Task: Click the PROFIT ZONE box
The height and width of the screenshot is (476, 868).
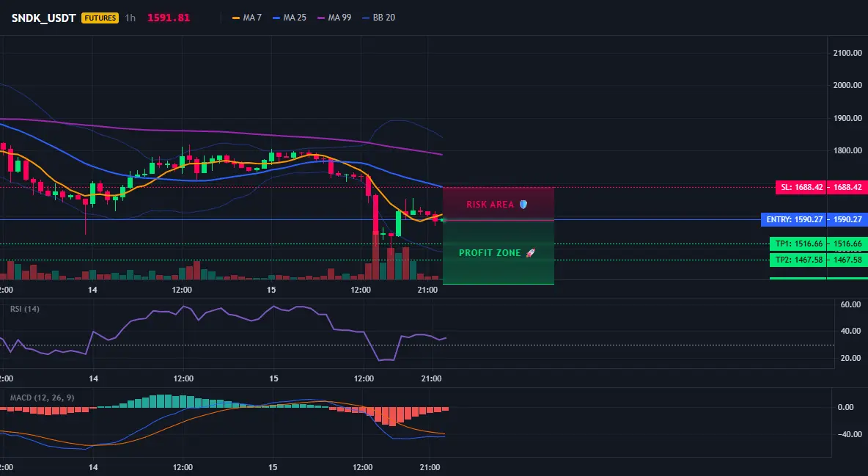Action: click(x=499, y=253)
